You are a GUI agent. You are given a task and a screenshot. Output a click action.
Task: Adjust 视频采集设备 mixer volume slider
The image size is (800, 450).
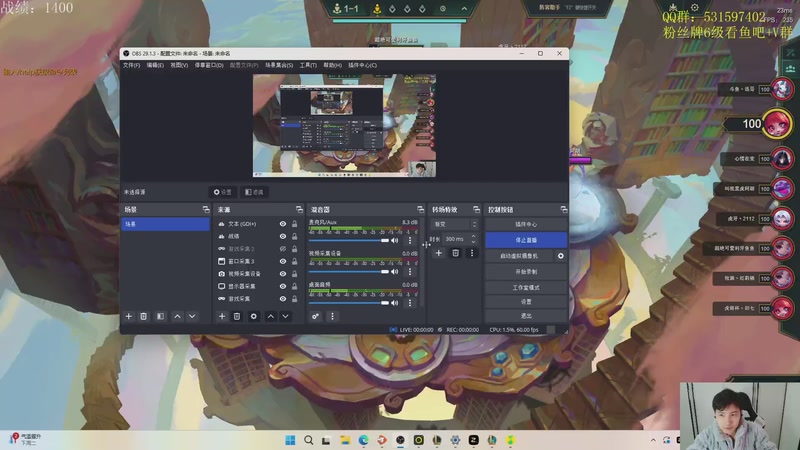pyautogui.click(x=348, y=271)
